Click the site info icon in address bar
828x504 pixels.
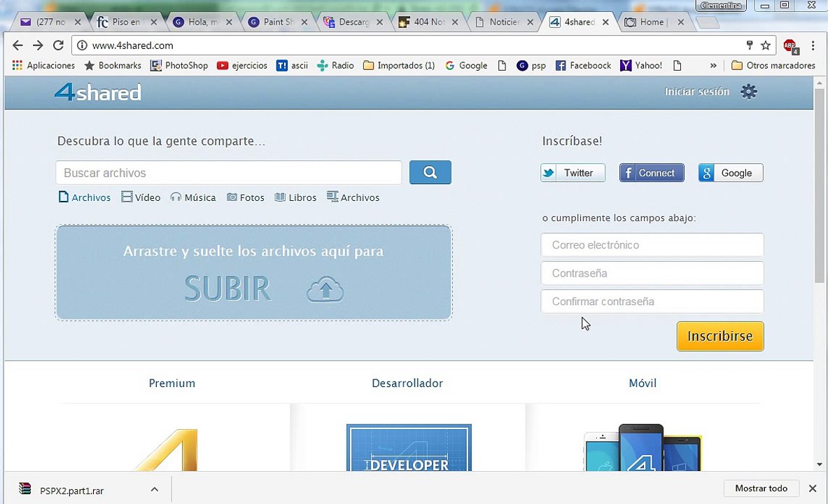tap(82, 45)
